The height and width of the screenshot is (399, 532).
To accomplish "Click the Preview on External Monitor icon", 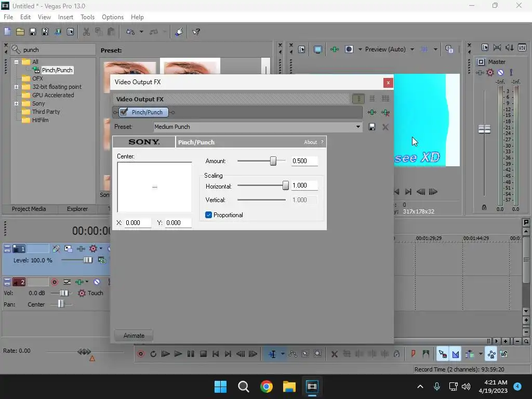I will [317, 49].
